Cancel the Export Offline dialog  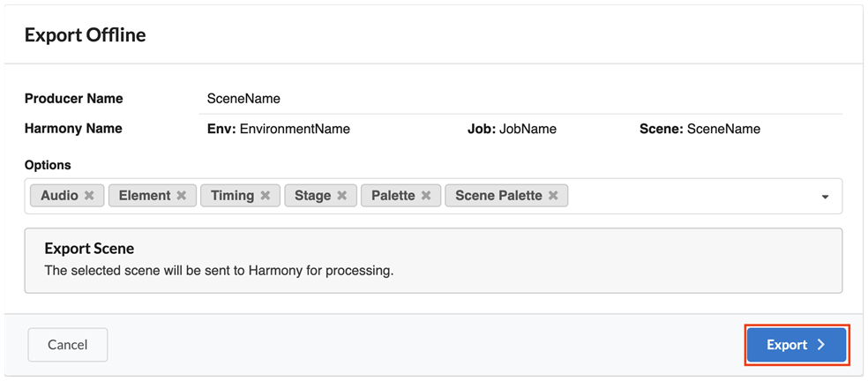coord(68,345)
